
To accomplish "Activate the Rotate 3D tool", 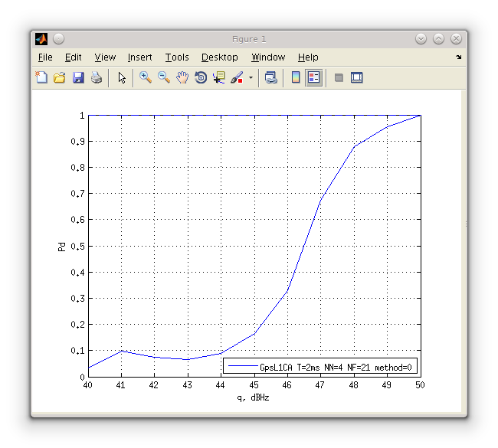I will point(201,77).
